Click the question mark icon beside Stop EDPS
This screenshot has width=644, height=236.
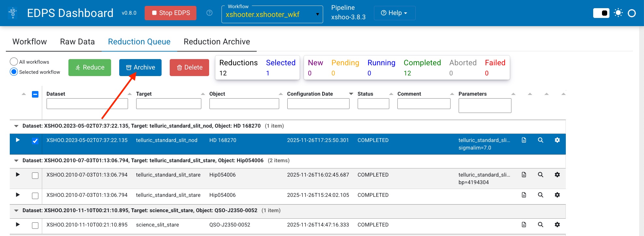209,13
